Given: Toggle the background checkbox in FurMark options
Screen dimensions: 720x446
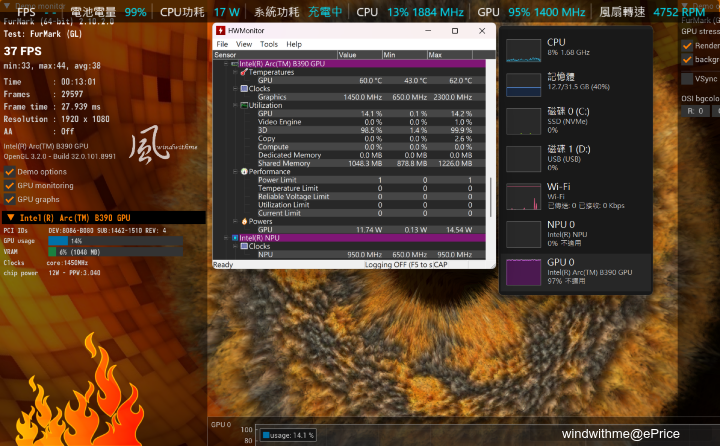Looking at the screenshot, I should 687,59.
